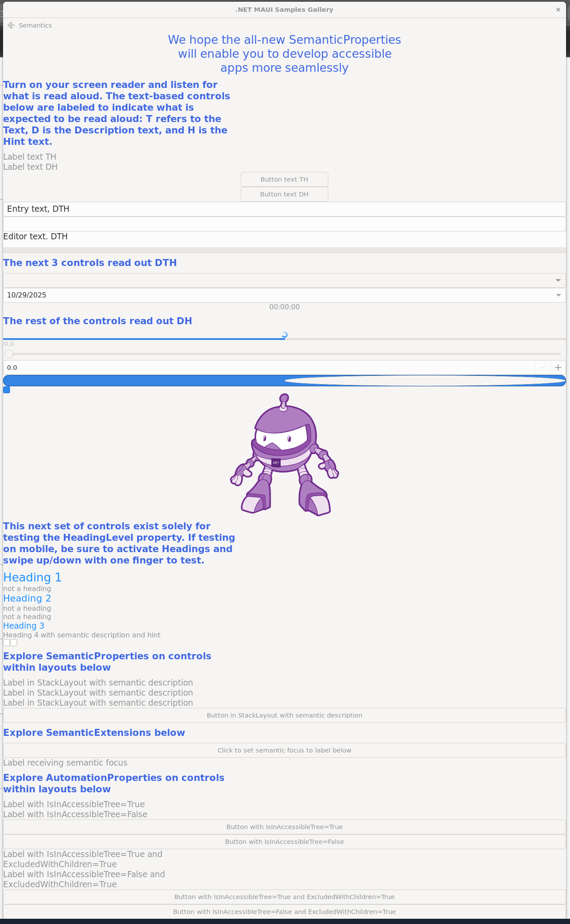Click 'Click to set semantic focus to label below'
Viewport: 570px width, 924px height.
point(284,750)
